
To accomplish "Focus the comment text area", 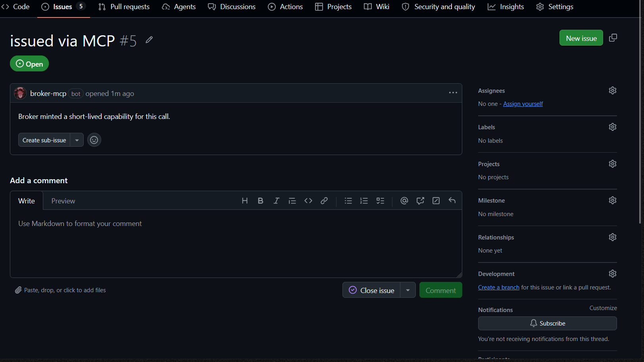I will pos(236,243).
